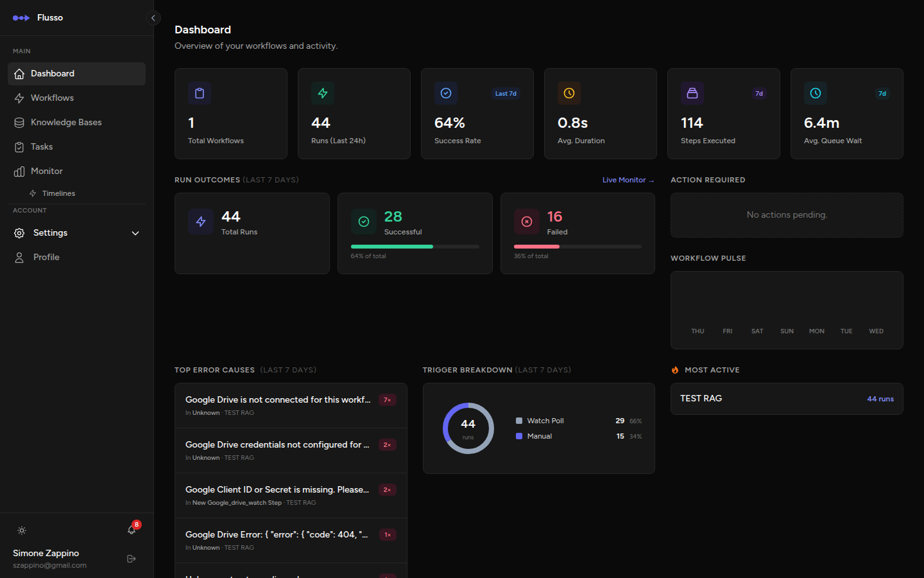
Task: Toggle the light/dark theme sun icon
Action: click(22, 530)
